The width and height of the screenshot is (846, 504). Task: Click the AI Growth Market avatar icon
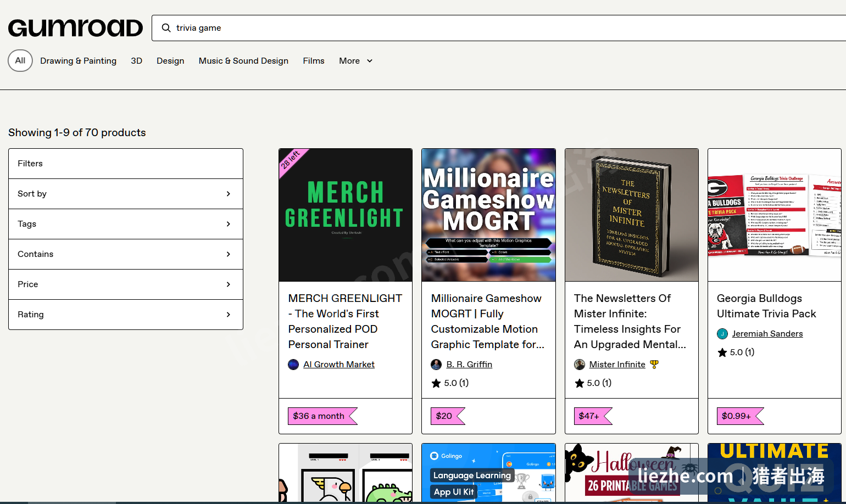[x=293, y=365]
